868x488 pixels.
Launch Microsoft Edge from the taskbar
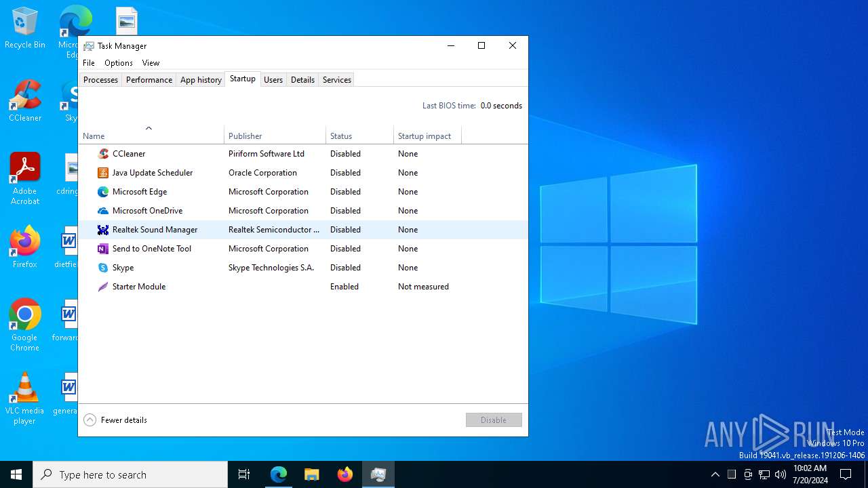(x=279, y=474)
